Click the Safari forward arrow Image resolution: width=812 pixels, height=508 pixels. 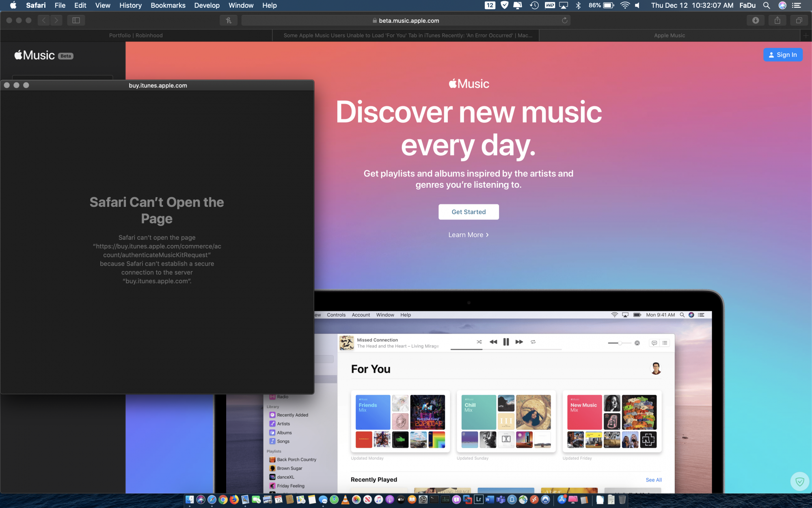pyautogui.click(x=56, y=20)
